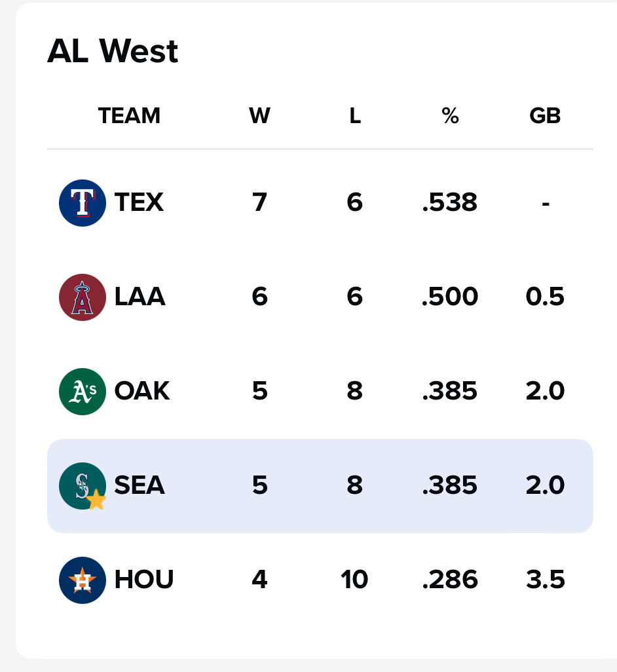Open the HOU team link
This screenshot has height=672, width=617.
pyautogui.click(x=144, y=580)
